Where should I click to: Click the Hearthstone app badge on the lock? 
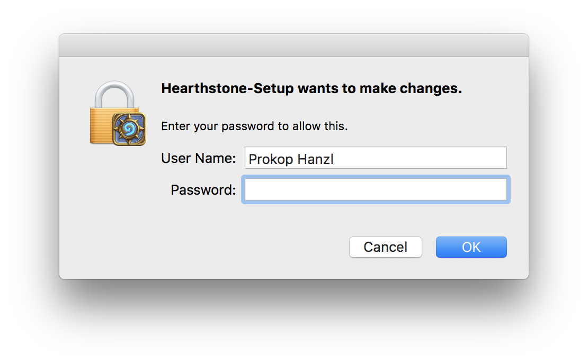(x=129, y=129)
